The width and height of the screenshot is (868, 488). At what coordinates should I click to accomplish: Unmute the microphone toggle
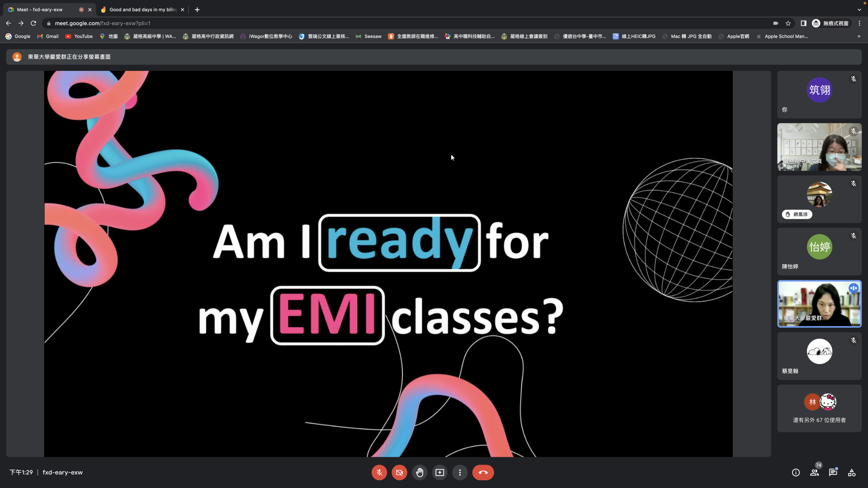tap(379, 472)
